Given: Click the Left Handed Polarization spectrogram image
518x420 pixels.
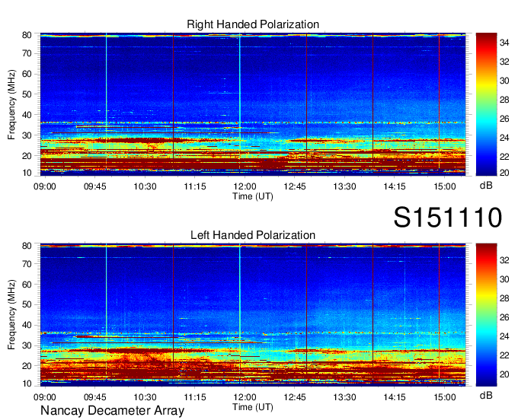Looking at the screenshot, I should coord(253,315).
